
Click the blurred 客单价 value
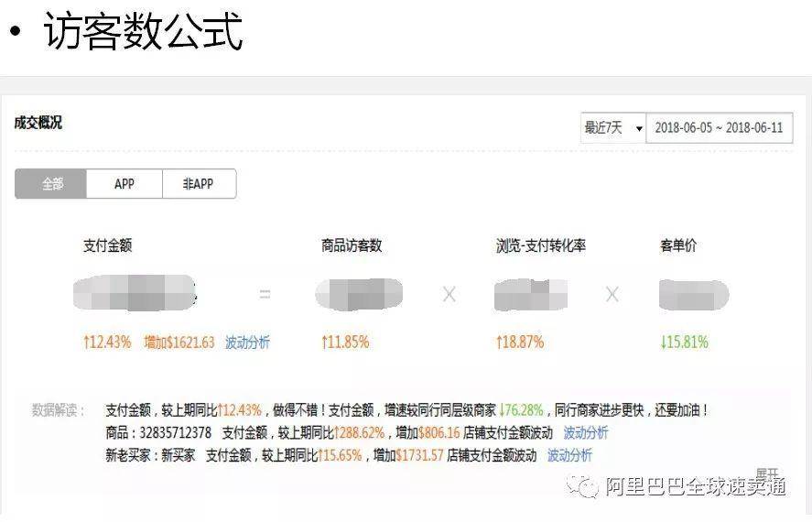[694, 295]
